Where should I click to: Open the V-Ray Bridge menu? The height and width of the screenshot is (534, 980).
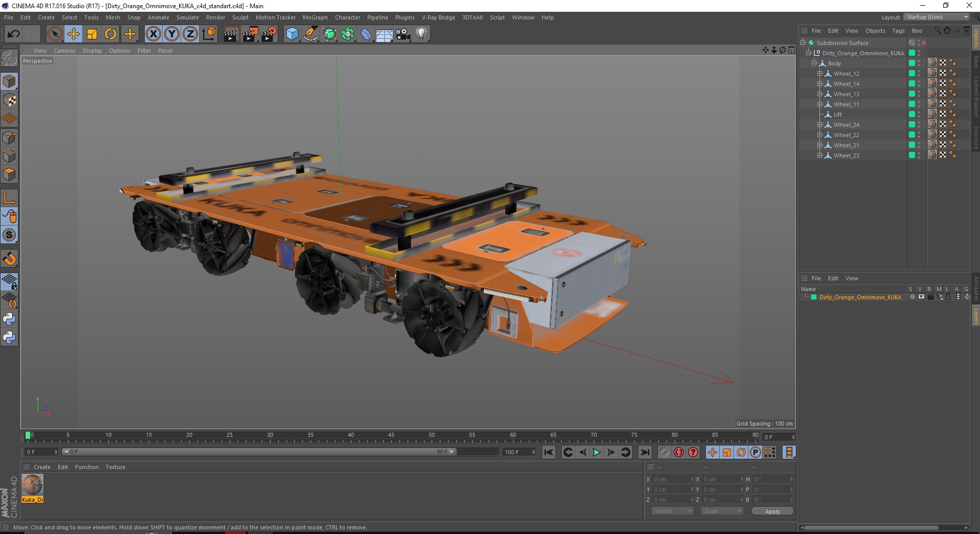[438, 17]
